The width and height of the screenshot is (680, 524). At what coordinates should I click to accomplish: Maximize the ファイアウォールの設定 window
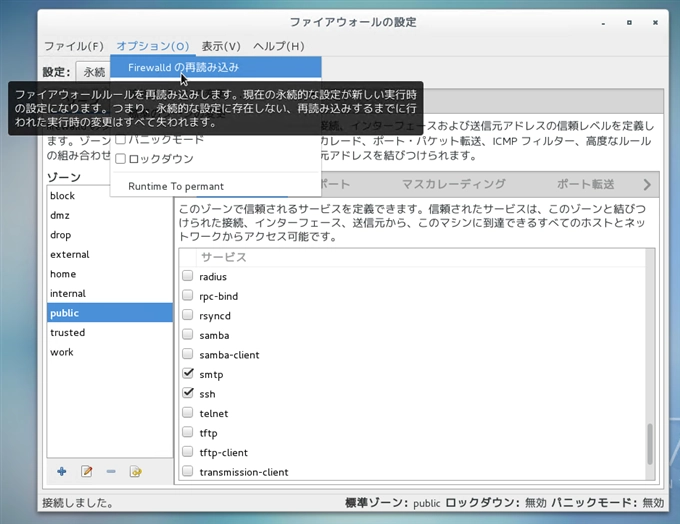click(629, 23)
